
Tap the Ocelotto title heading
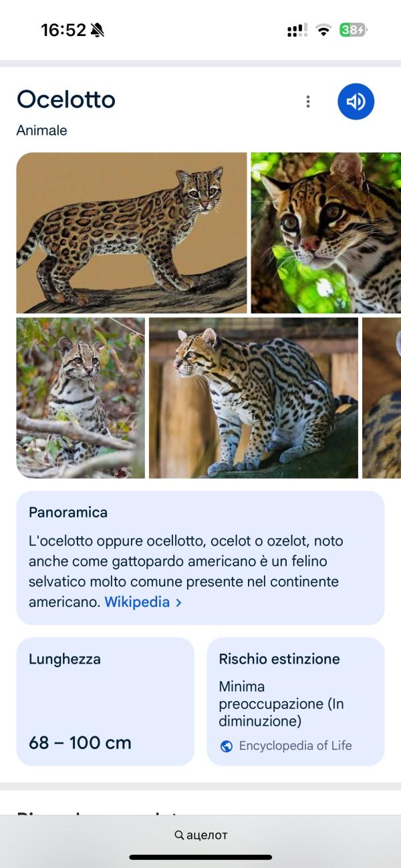click(x=66, y=99)
